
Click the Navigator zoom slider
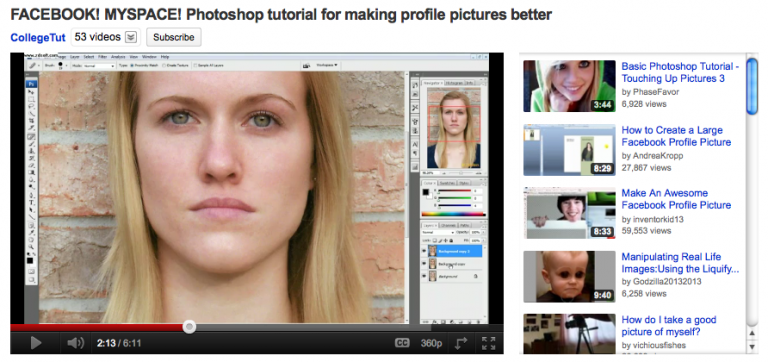[460, 173]
